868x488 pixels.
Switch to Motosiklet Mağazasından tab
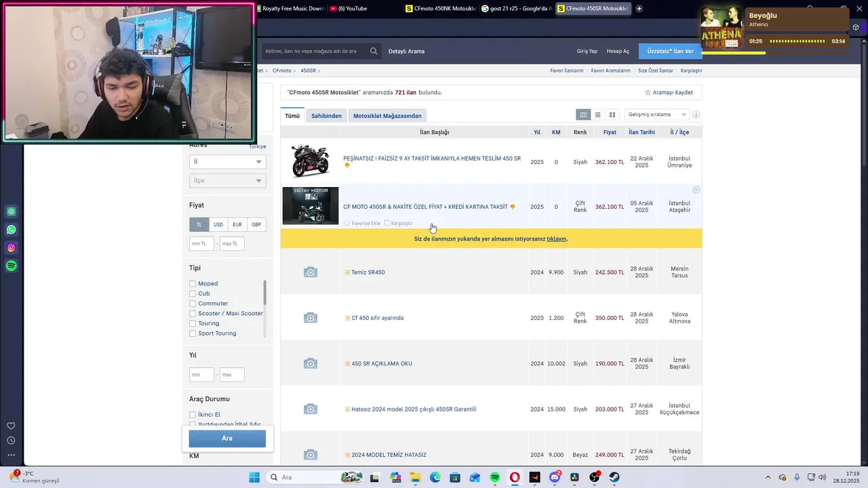point(387,116)
